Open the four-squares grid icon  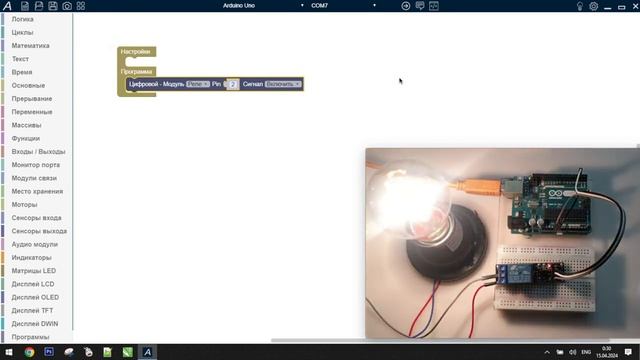81,6
